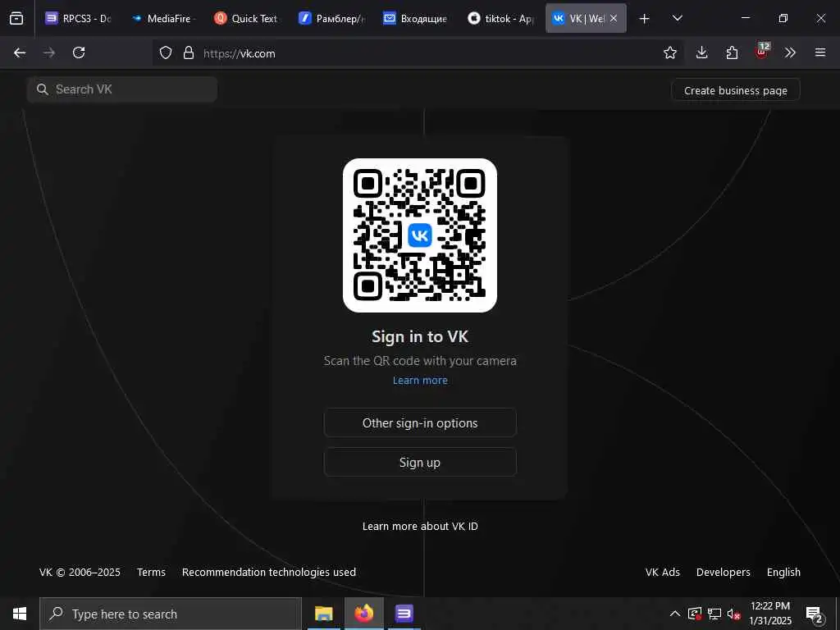The width and height of the screenshot is (840, 630).
Task: Go forward with the right arrow button
Action: (49, 52)
